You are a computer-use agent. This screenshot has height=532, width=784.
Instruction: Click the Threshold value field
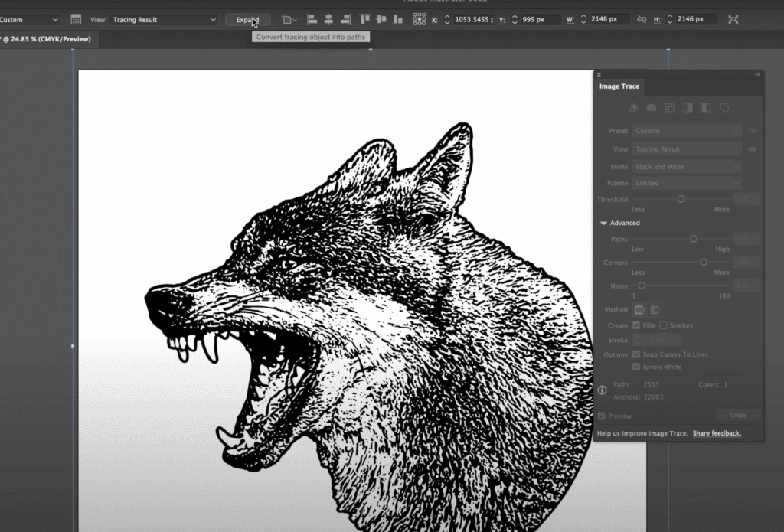(x=746, y=199)
